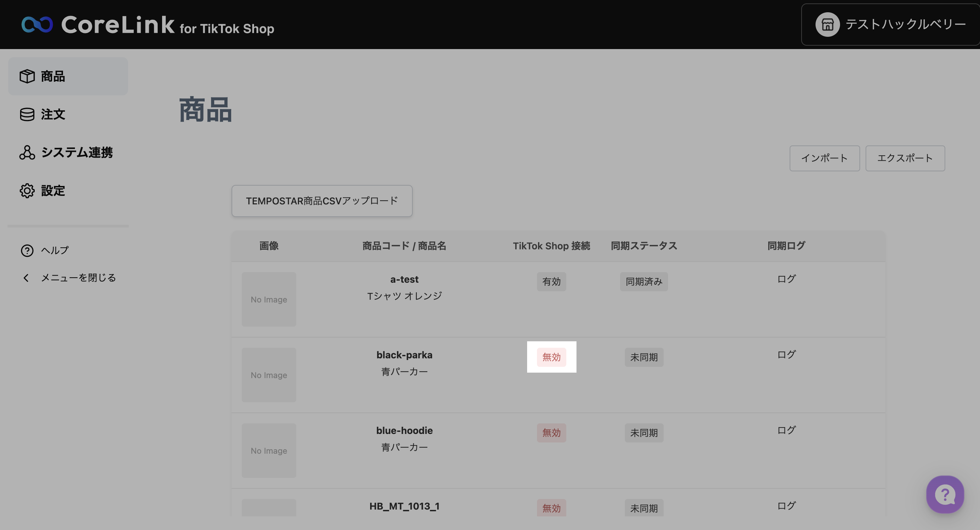Open the ログ link for HB_MT_1013_1

click(x=786, y=506)
